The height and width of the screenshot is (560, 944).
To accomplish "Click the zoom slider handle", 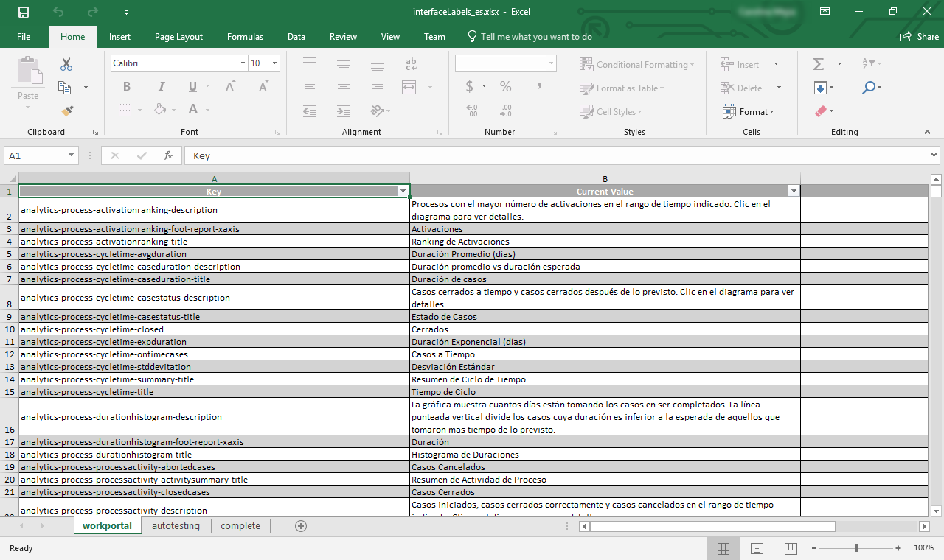I will (856, 548).
